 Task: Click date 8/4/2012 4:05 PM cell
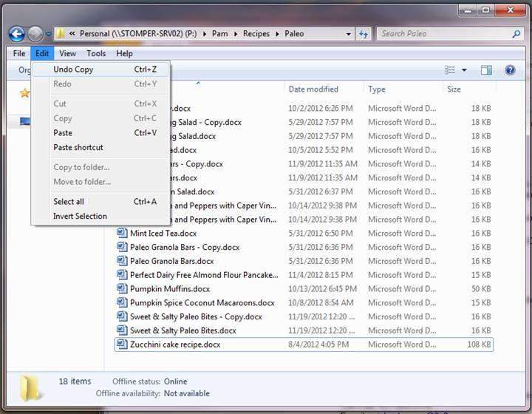click(x=318, y=345)
